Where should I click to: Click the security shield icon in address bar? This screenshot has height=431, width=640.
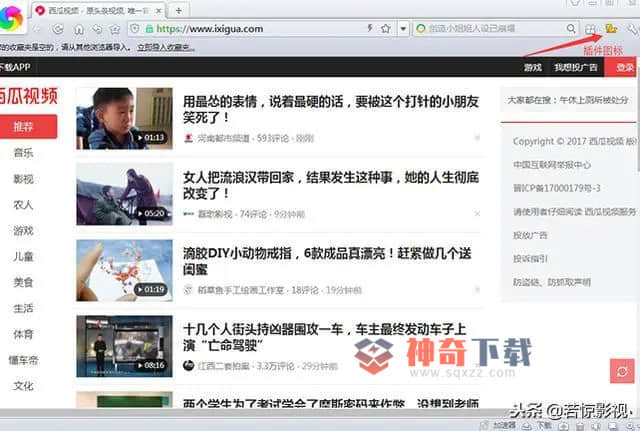[135, 29]
